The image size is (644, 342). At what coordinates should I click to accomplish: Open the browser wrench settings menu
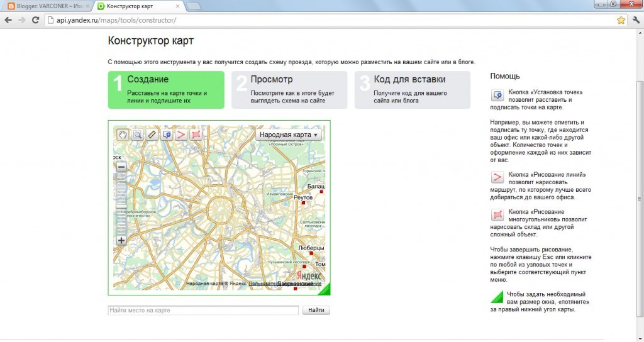pyautogui.click(x=636, y=19)
